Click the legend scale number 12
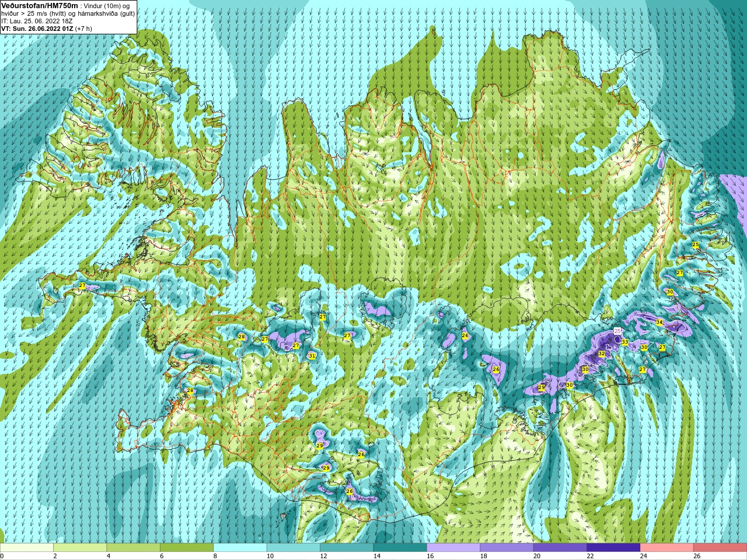The height and width of the screenshot is (560, 747). [323, 556]
